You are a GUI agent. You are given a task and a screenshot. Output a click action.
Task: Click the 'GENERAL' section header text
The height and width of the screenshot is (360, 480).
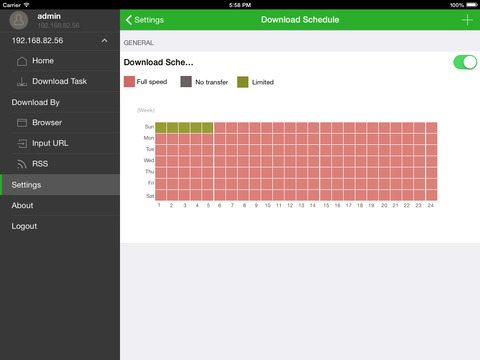click(x=139, y=43)
